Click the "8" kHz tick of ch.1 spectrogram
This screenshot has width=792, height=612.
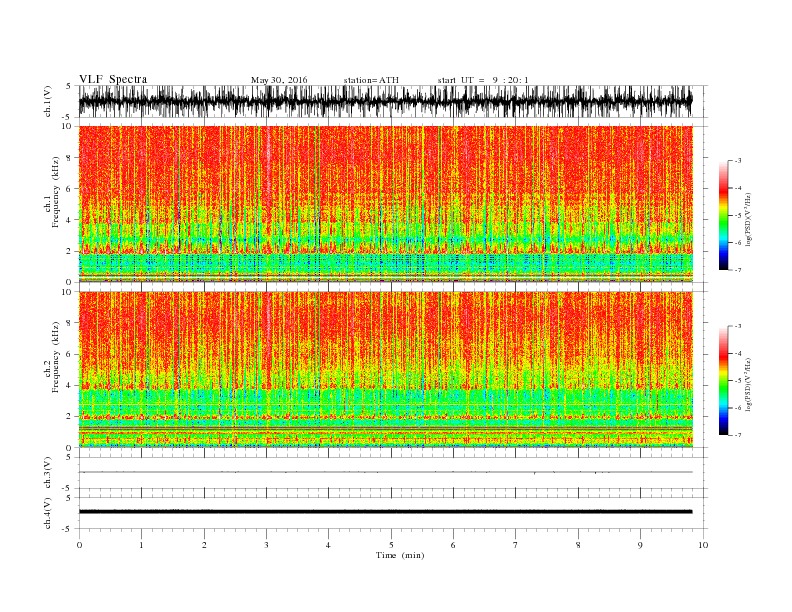click(70, 158)
